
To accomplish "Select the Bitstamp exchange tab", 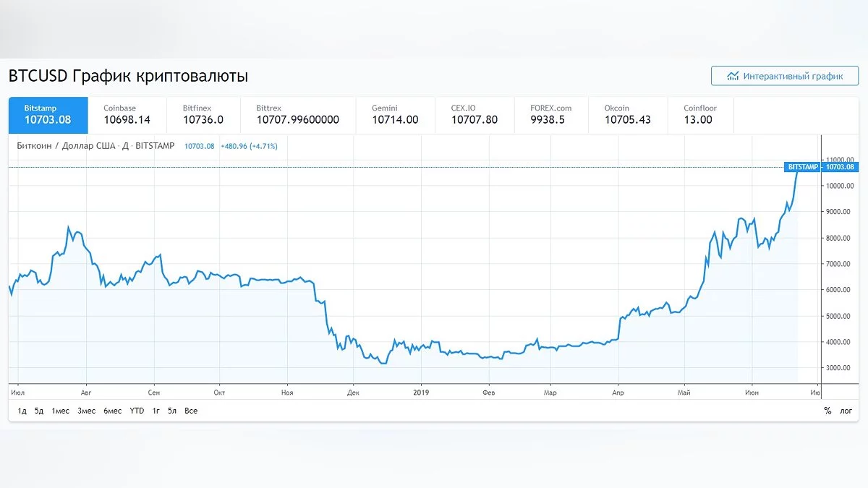I will (x=48, y=115).
